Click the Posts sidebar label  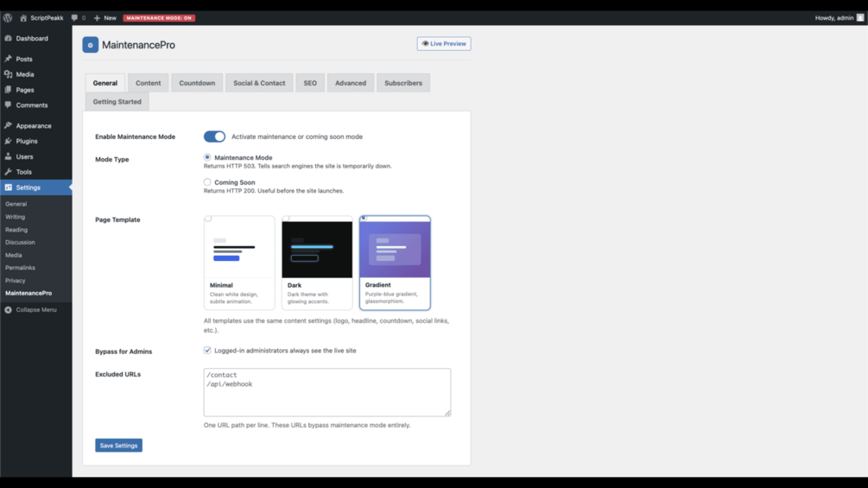point(24,60)
